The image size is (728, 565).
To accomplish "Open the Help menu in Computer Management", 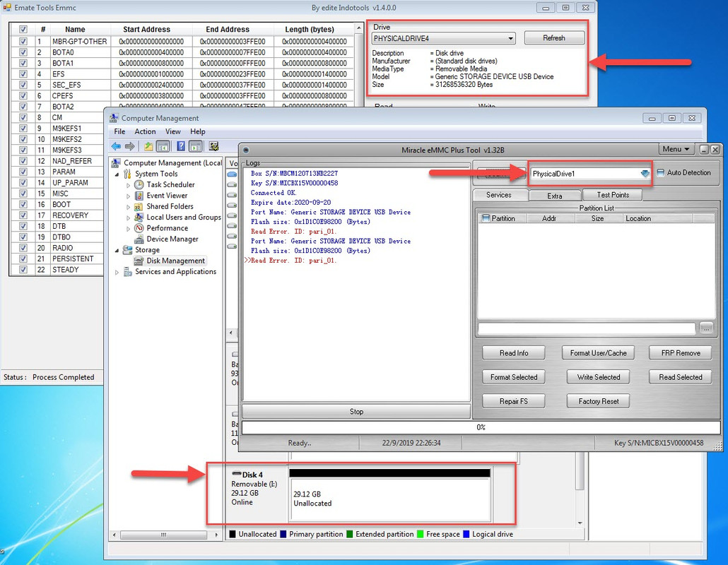I will [197, 132].
